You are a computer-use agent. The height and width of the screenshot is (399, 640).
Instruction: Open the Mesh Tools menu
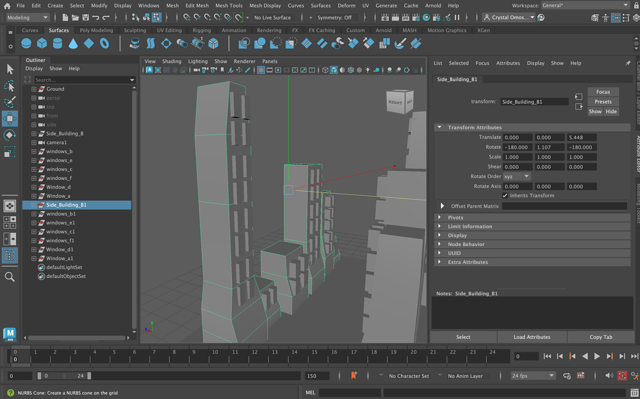tap(229, 6)
